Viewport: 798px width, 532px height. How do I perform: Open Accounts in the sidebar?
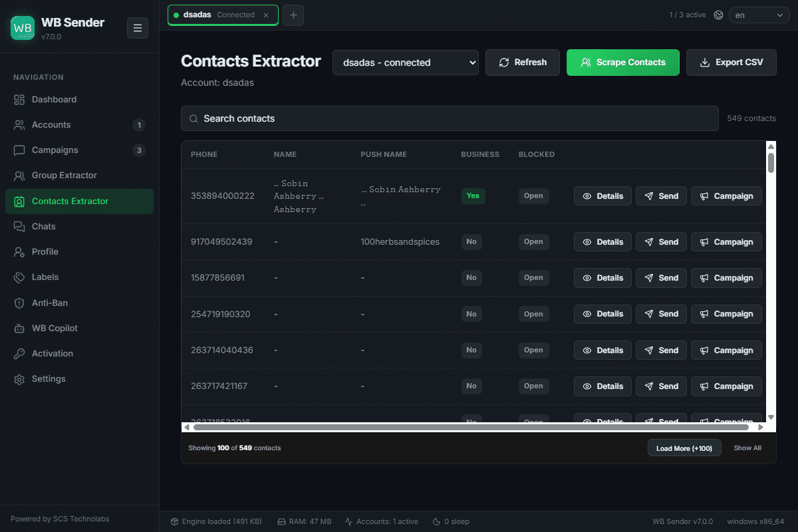[x=79, y=125]
